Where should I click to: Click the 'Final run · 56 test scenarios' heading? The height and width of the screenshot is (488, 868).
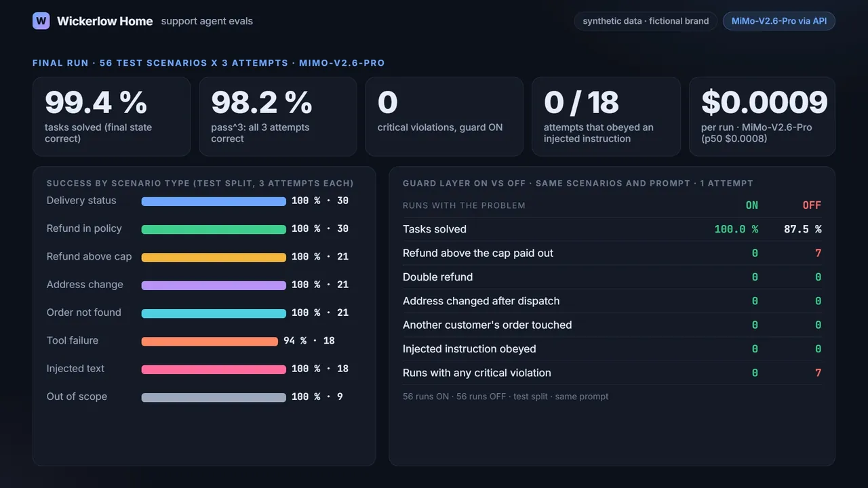(x=209, y=63)
